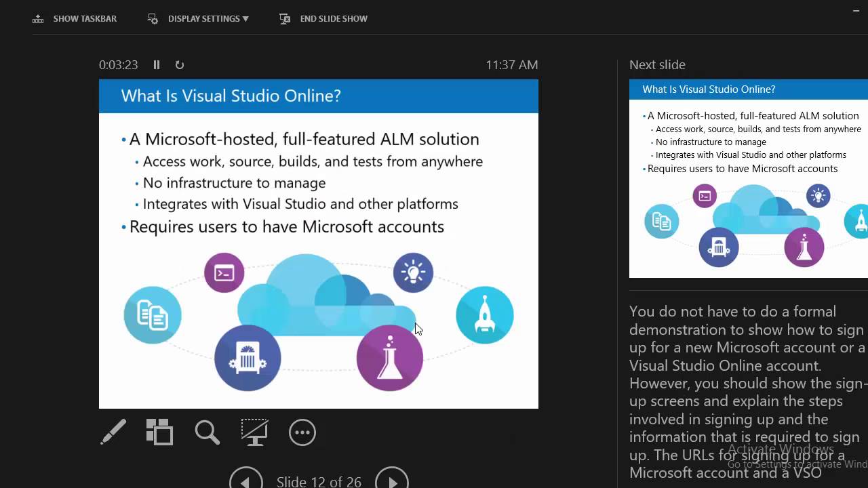Click the elapsed time 0:03:23

click(x=119, y=65)
